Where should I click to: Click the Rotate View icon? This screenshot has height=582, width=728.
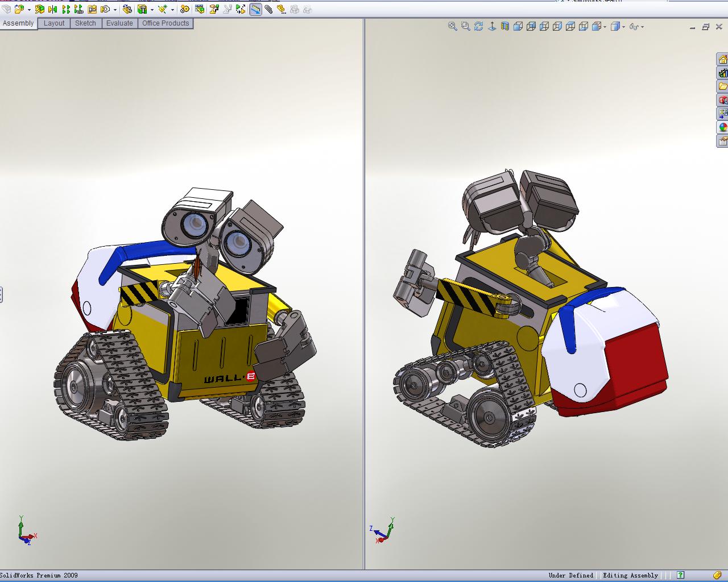(x=479, y=26)
